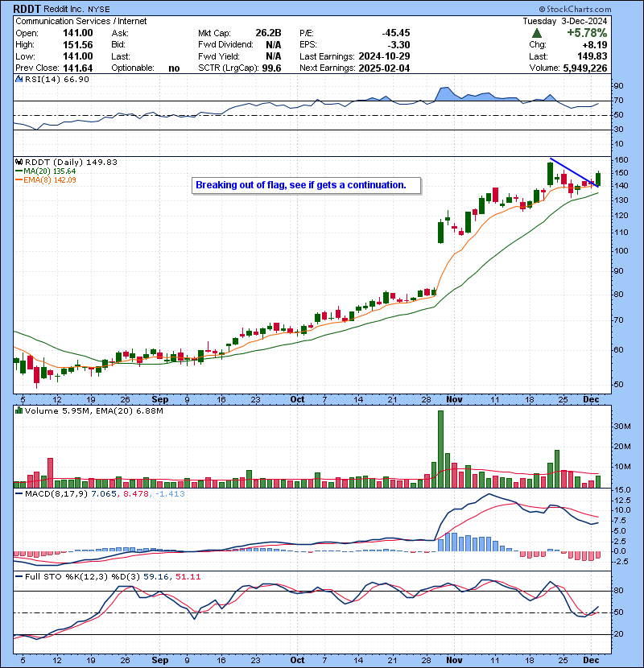Click the SCTR (LrgCap) 99.6 value
Image resolution: width=644 pixels, height=668 pixels.
point(271,68)
